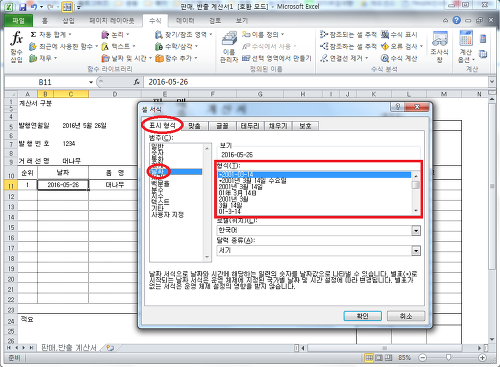This screenshot has width=500, height=367.
Task: Open the Watch Window (조사식 창)
Action: pyautogui.click(x=439, y=47)
